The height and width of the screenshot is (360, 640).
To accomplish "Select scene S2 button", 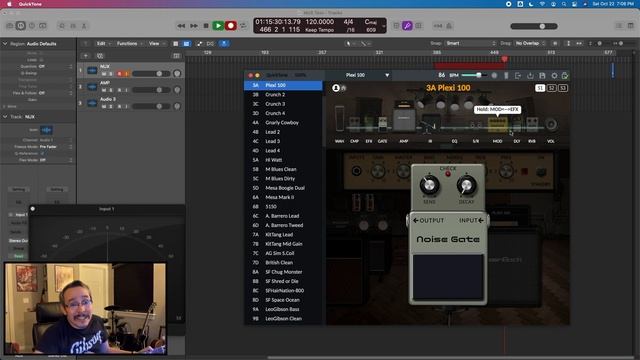I will click(x=551, y=88).
